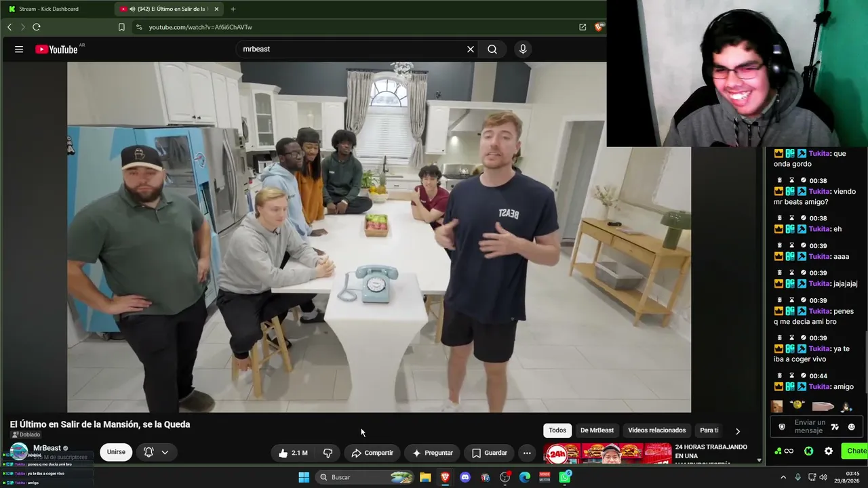This screenshot has height=488, width=868.
Task: Open File Explorer from the taskbar
Action: tap(425, 477)
